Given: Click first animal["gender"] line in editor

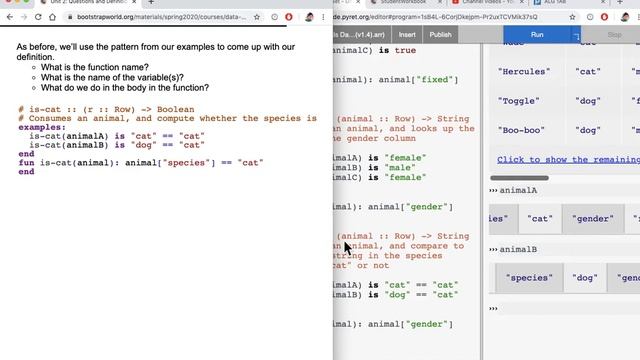Looking at the screenshot, I should [x=410, y=207].
